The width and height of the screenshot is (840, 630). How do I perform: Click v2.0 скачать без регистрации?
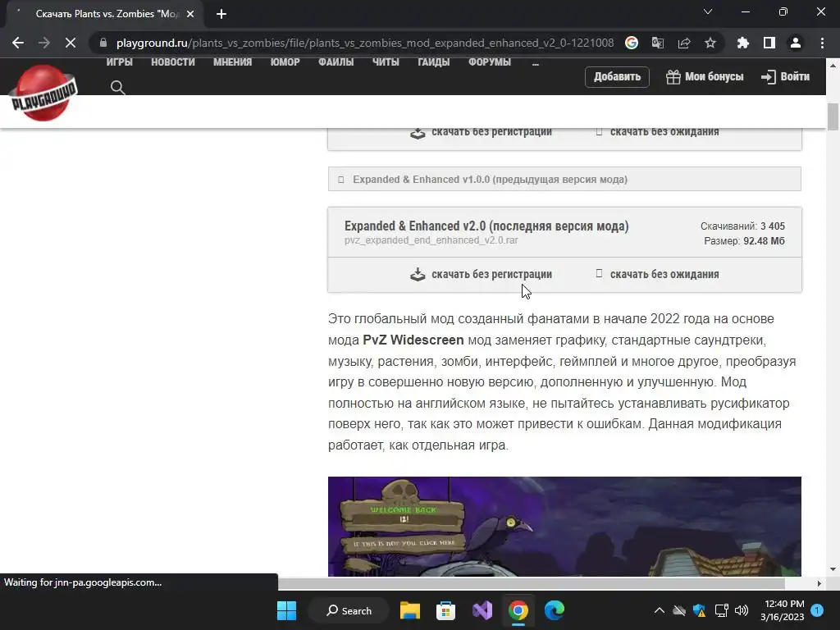click(x=492, y=274)
